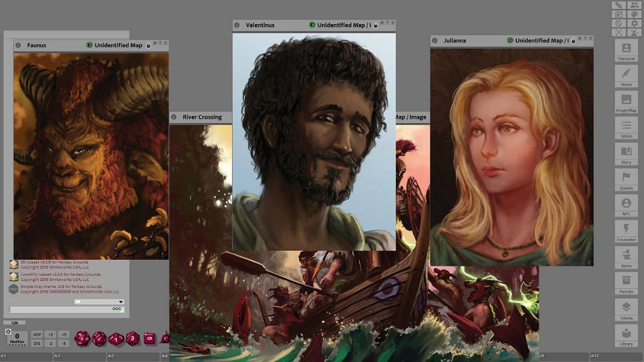Open the Quests sidebar button
This screenshot has height=362, width=644.
click(x=626, y=180)
